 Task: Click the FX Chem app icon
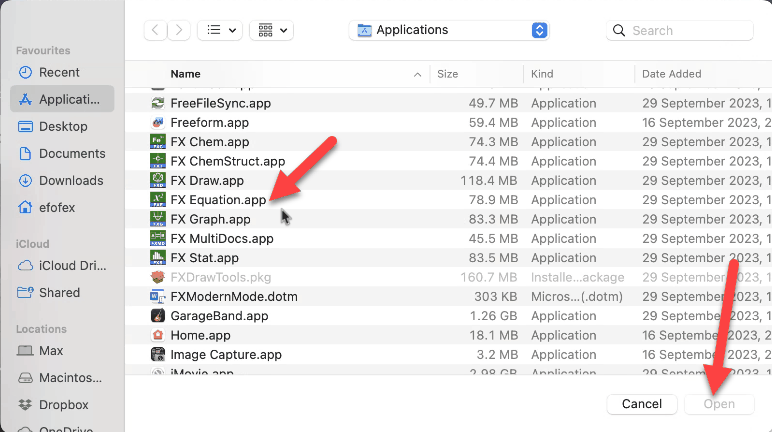158,141
